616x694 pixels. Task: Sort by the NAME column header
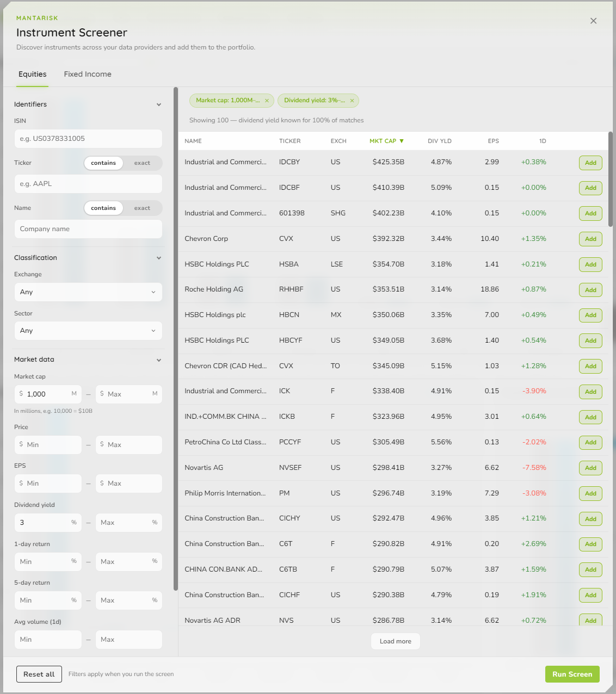193,141
